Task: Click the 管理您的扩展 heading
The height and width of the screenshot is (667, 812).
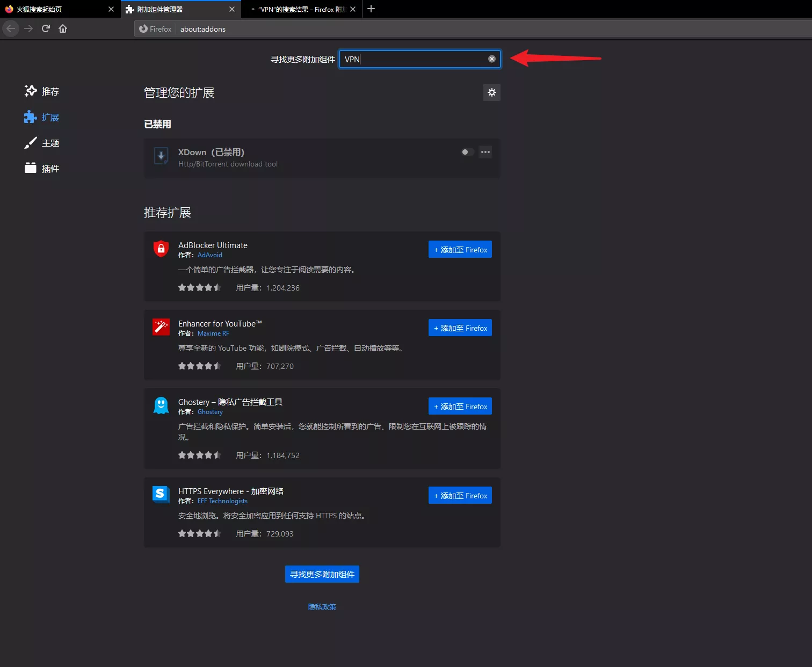Action: tap(179, 92)
